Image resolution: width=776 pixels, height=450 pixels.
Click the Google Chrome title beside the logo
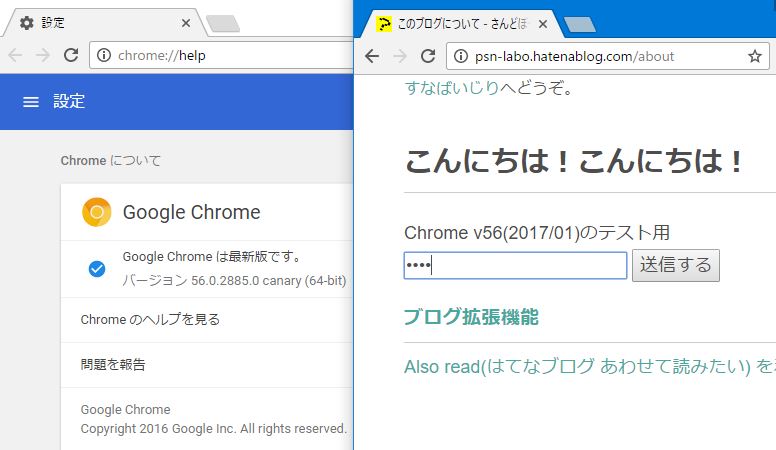pos(192,212)
